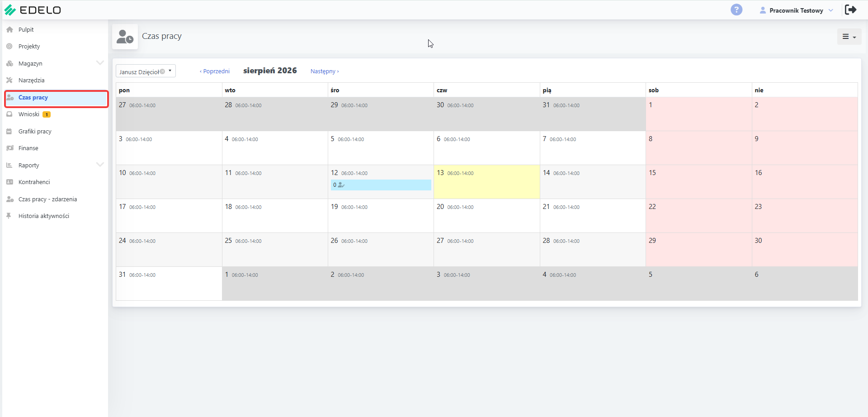
Task: Select the blue event on August 12
Action: [x=381, y=185]
